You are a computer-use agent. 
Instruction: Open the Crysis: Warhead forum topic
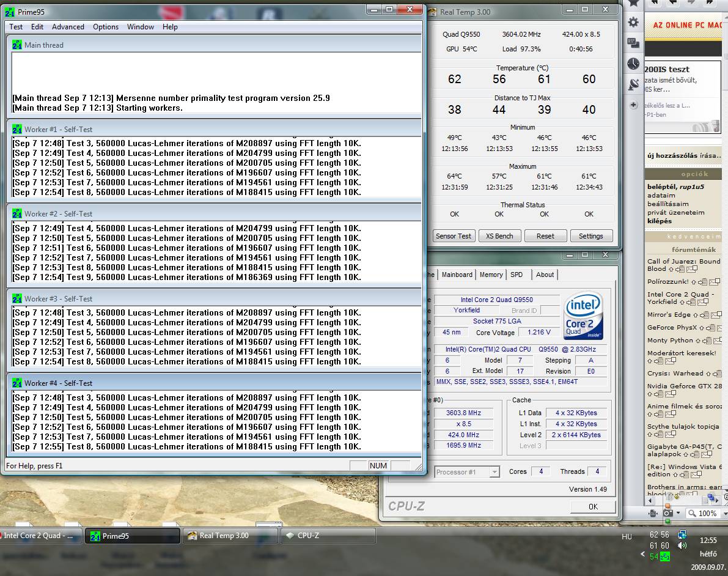click(675, 374)
